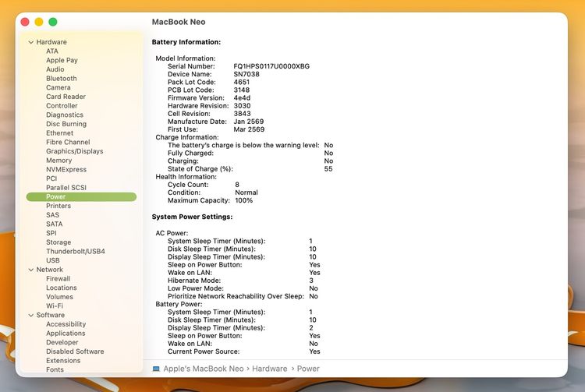Select SPI in the sidebar

(x=51, y=233)
